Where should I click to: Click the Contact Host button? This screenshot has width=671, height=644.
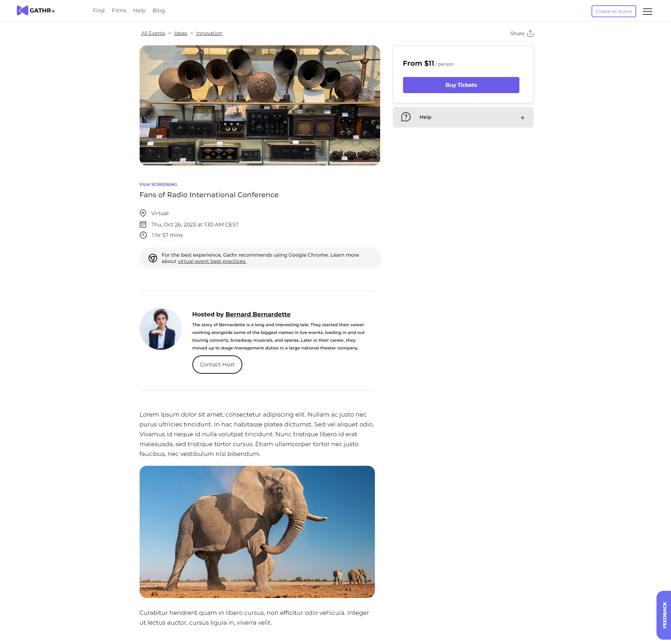tap(217, 365)
